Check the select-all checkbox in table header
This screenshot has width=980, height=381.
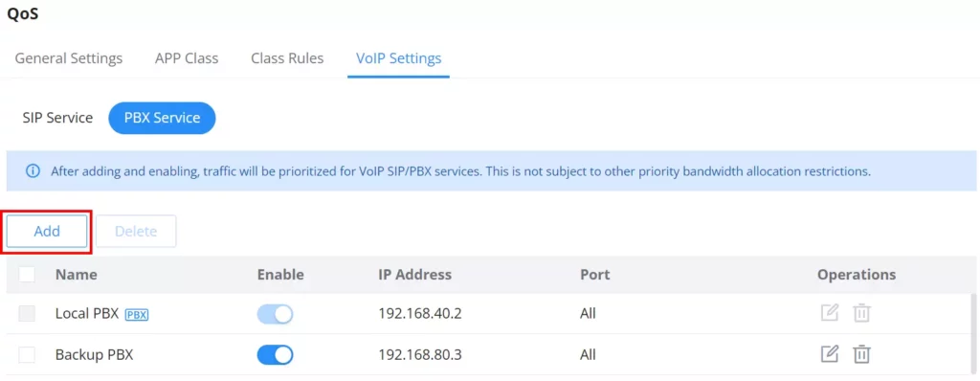coord(27,275)
